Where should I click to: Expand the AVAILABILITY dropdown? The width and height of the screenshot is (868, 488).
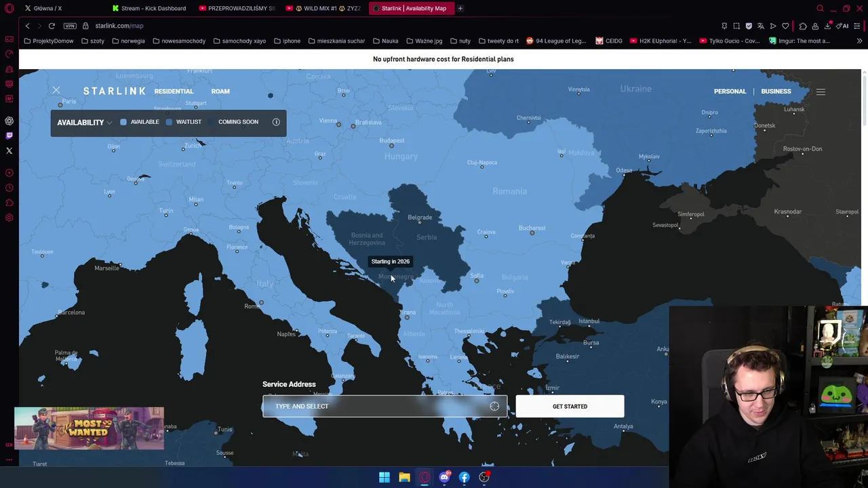click(85, 123)
